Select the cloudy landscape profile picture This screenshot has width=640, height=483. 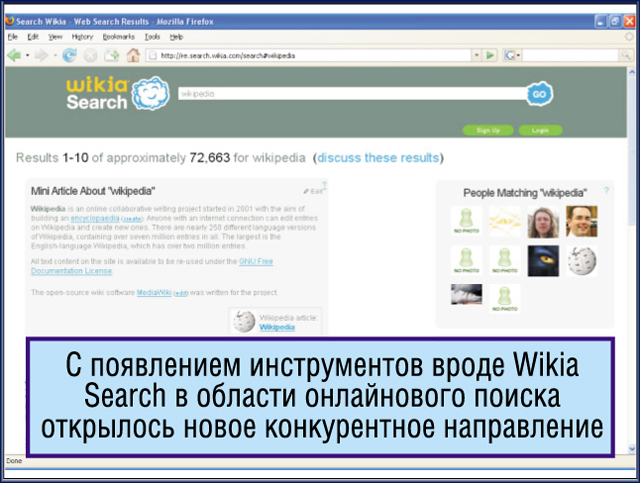(467, 294)
